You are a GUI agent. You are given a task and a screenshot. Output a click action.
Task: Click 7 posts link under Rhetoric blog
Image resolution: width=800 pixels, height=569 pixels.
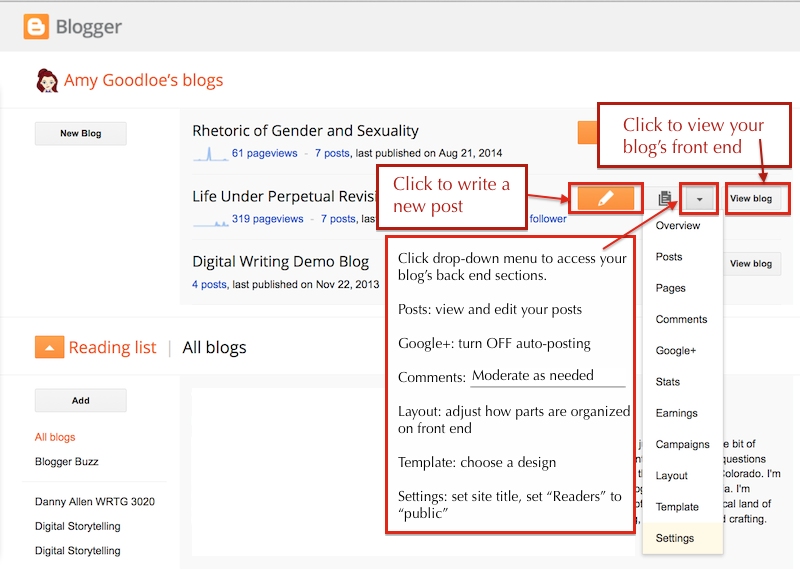[x=332, y=153]
